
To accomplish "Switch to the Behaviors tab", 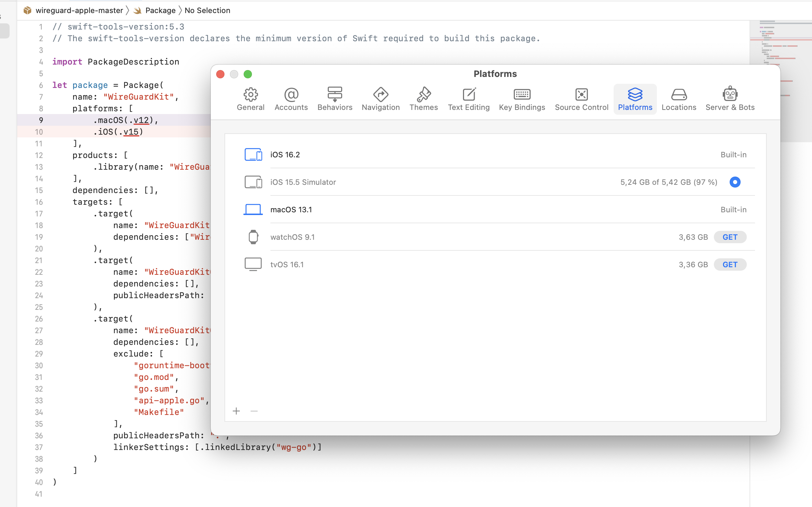I will pos(335,99).
